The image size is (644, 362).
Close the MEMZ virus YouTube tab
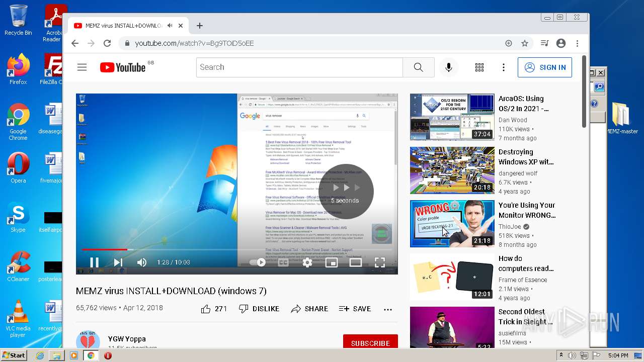(x=181, y=26)
